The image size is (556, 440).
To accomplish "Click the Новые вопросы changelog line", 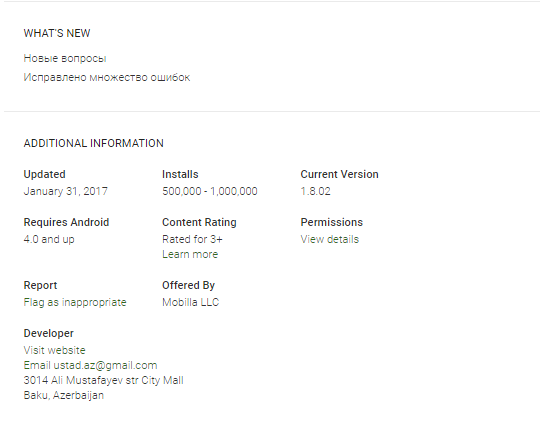I will 65,59.
